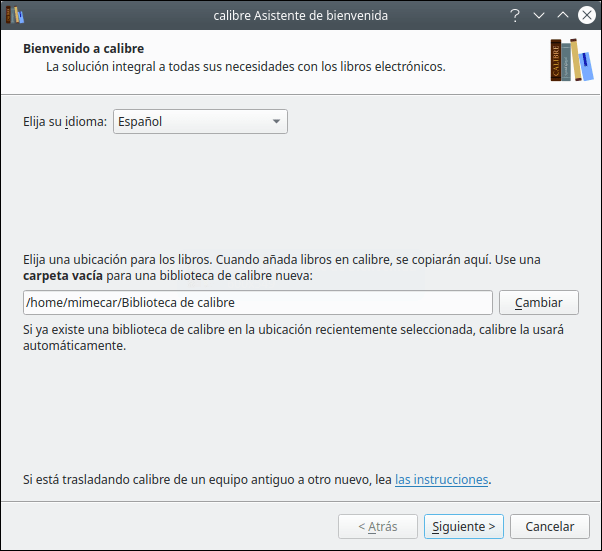Select the Cambiar button to change folder
This screenshot has width=602, height=551.
point(539,303)
